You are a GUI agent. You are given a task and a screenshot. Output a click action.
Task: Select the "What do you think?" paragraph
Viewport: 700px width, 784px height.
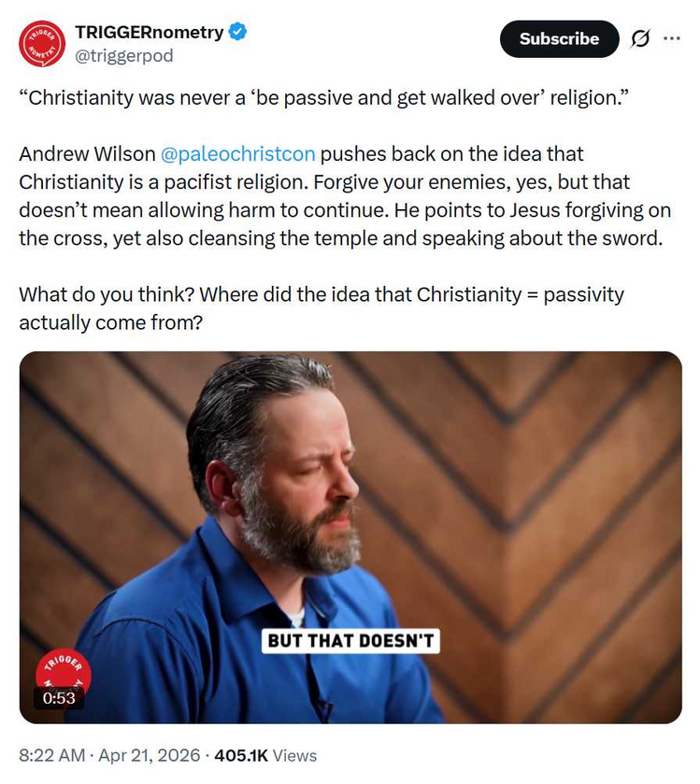tap(321, 308)
